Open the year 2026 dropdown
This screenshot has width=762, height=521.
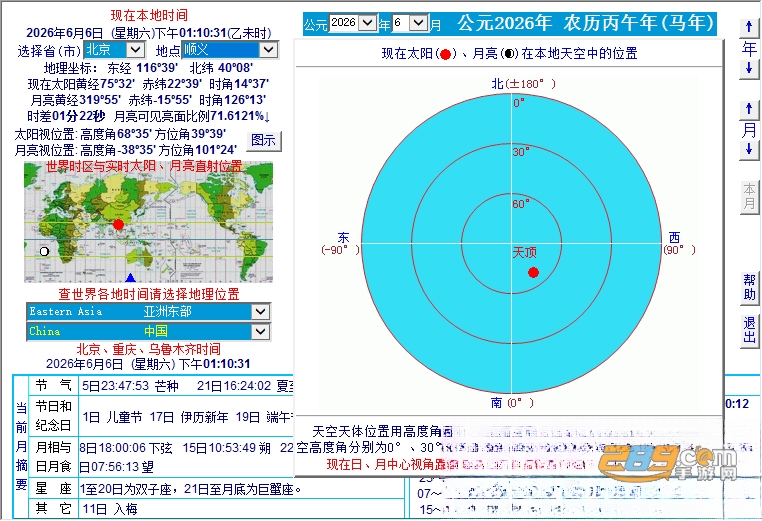[367, 23]
